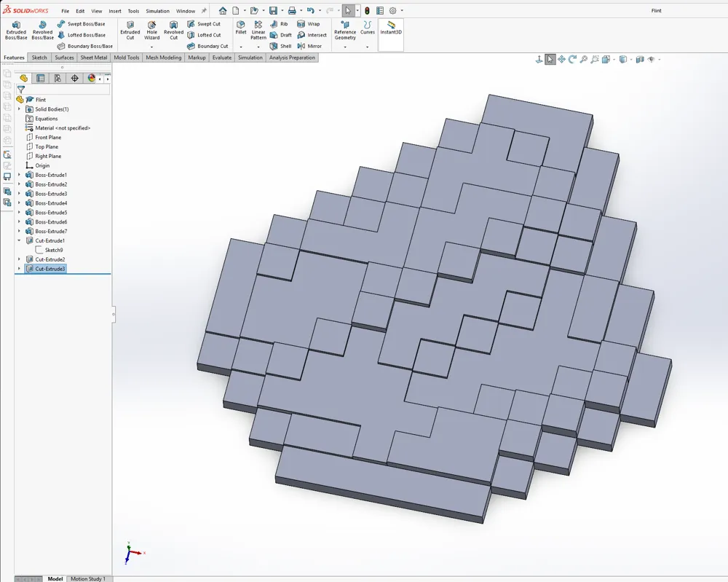Expand the Solid Bodies(1) folder

(x=19, y=109)
